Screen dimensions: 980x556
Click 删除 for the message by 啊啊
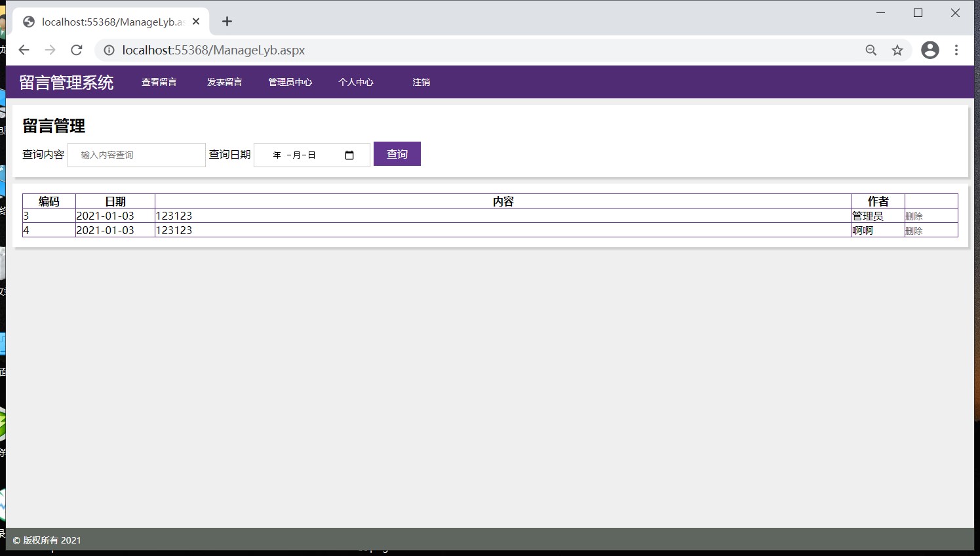[x=914, y=231]
